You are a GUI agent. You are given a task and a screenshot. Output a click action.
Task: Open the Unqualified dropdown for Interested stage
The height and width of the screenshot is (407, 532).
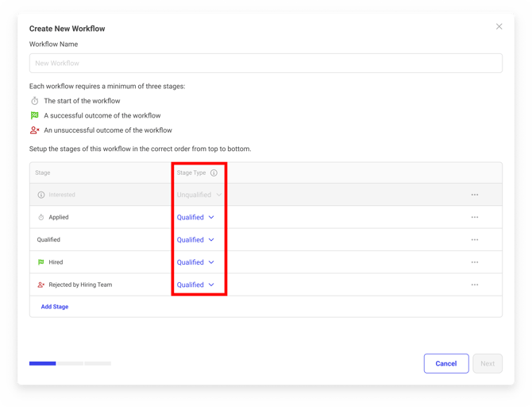pyautogui.click(x=199, y=195)
